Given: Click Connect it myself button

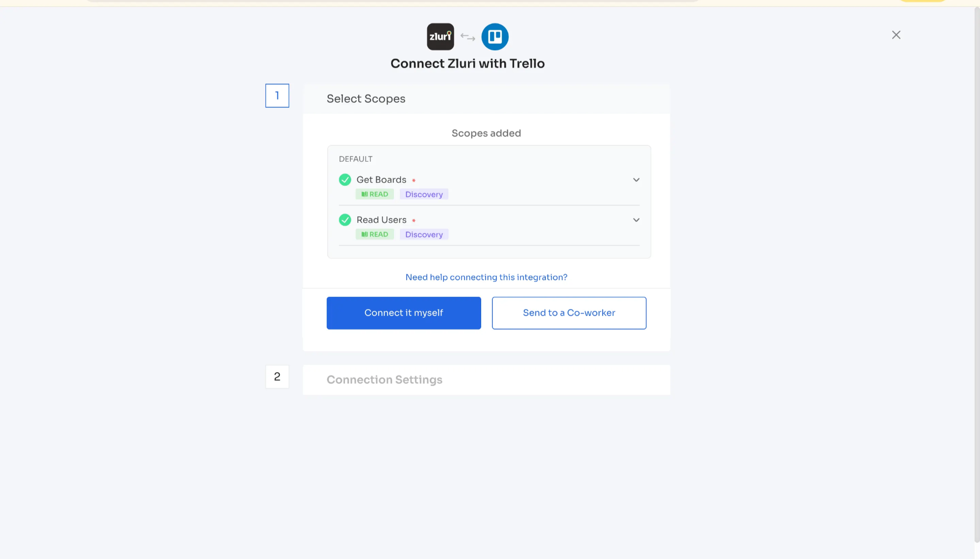Looking at the screenshot, I should click(x=404, y=313).
